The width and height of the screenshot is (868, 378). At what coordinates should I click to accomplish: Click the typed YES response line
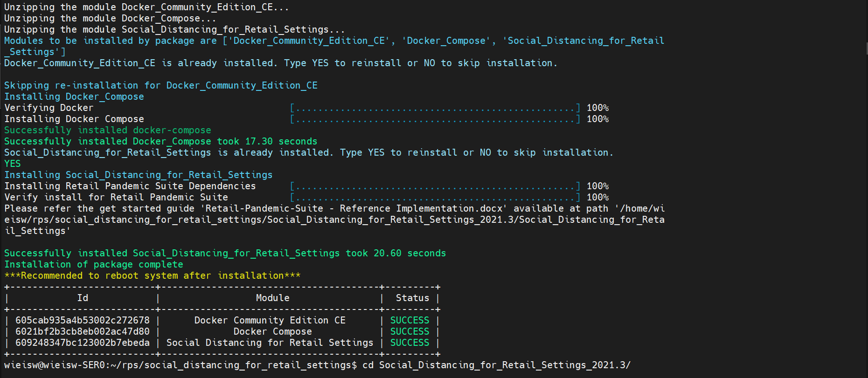[x=13, y=164]
